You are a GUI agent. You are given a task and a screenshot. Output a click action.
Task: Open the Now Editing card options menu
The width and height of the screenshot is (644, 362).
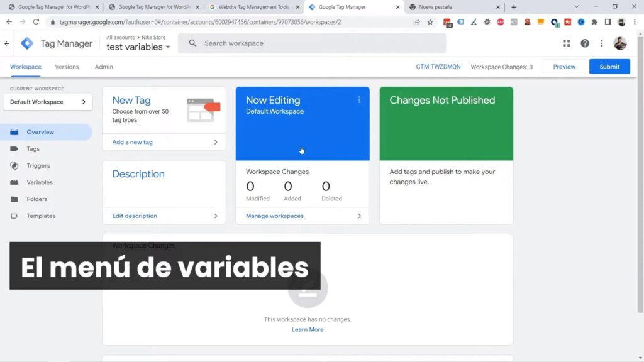point(359,100)
